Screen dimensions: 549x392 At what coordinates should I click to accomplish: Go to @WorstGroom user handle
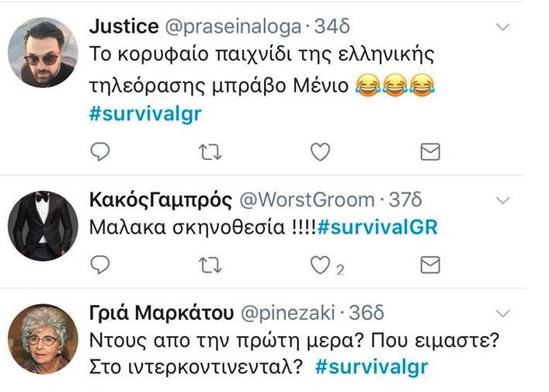click(307, 200)
